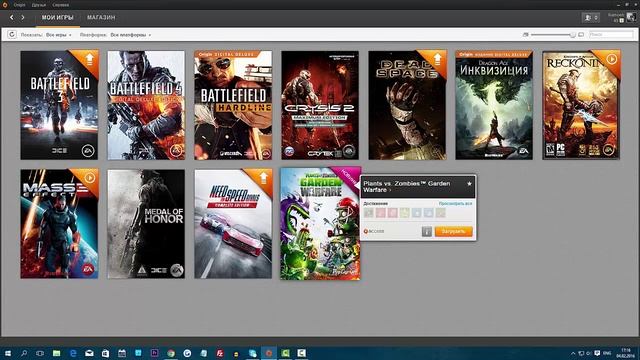Click the large tile size icon
640x360 pixels.
581,35
